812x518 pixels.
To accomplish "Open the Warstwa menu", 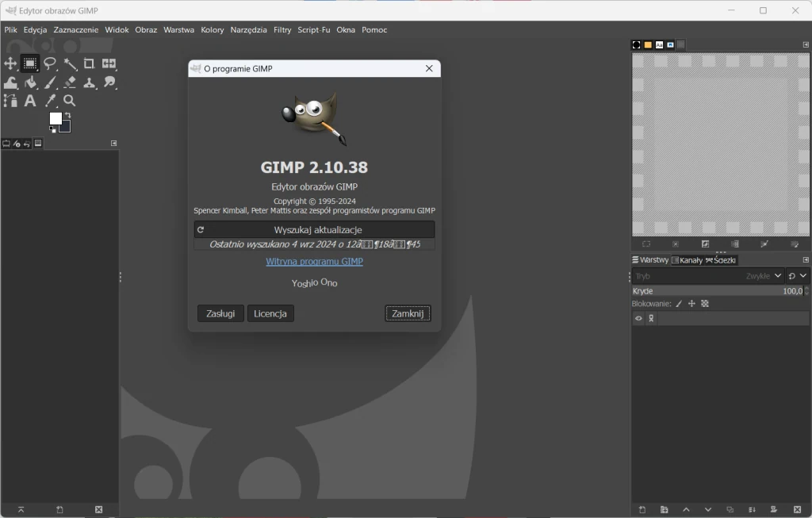I will (x=178, y=30).
